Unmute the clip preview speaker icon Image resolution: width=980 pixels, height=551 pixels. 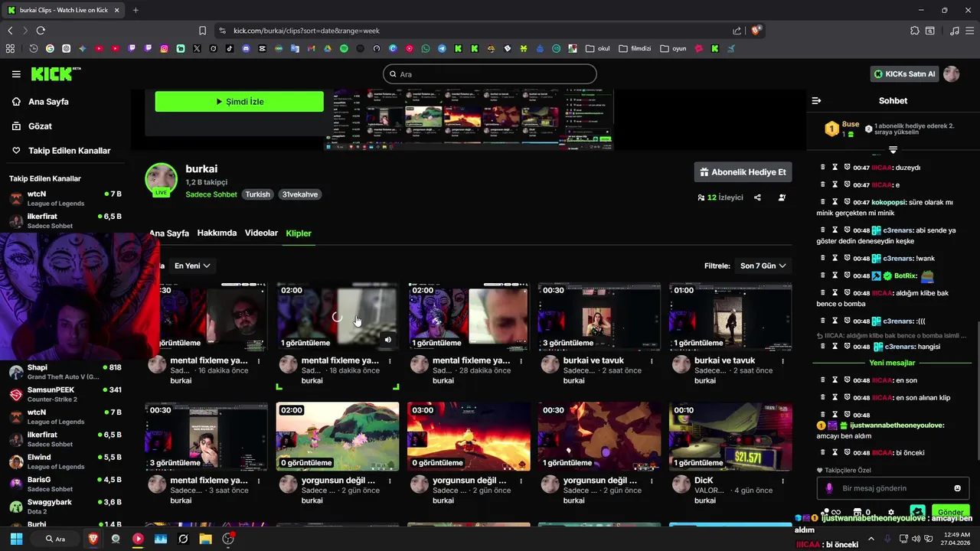[387, 340]
